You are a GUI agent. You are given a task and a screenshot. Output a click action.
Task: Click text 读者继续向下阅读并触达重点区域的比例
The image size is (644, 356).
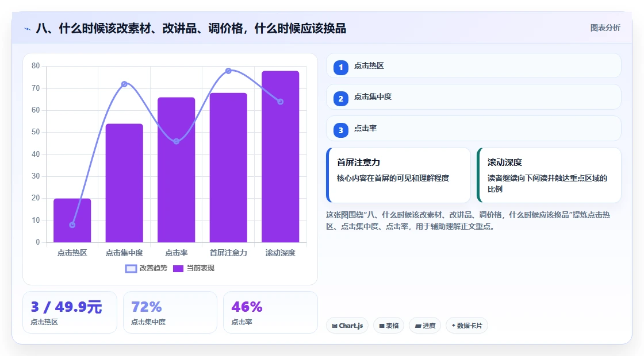547,183
